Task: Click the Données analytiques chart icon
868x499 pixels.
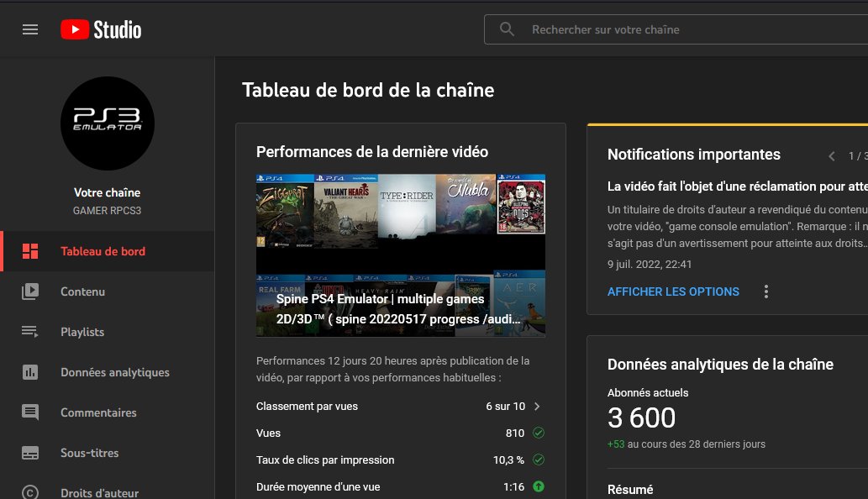Action: [30, 372]
